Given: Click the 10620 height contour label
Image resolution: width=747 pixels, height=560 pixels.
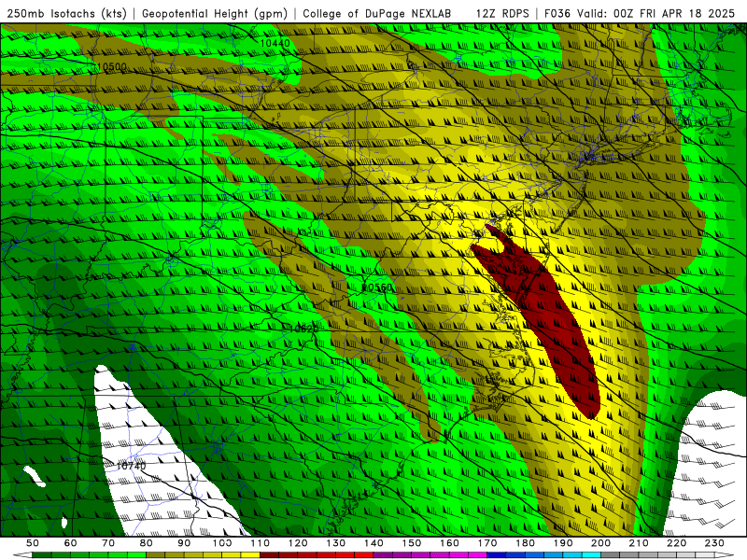Looking at the screenshot, I should point(303,329).
